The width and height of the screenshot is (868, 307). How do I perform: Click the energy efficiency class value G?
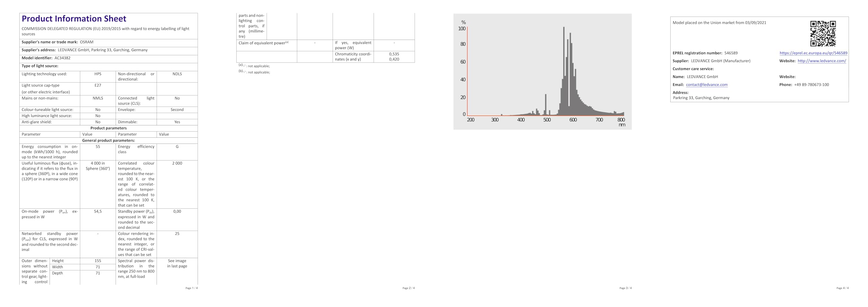[x=177, y=147]
